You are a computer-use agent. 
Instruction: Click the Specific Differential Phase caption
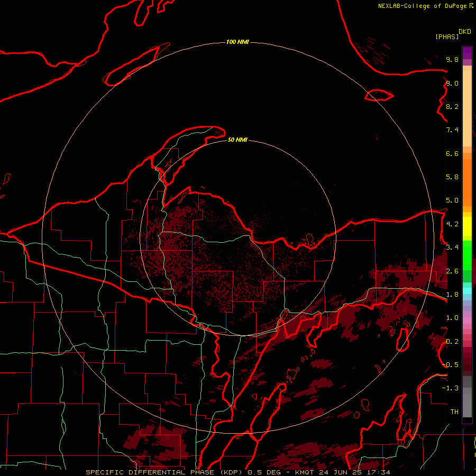pos(238,472)
